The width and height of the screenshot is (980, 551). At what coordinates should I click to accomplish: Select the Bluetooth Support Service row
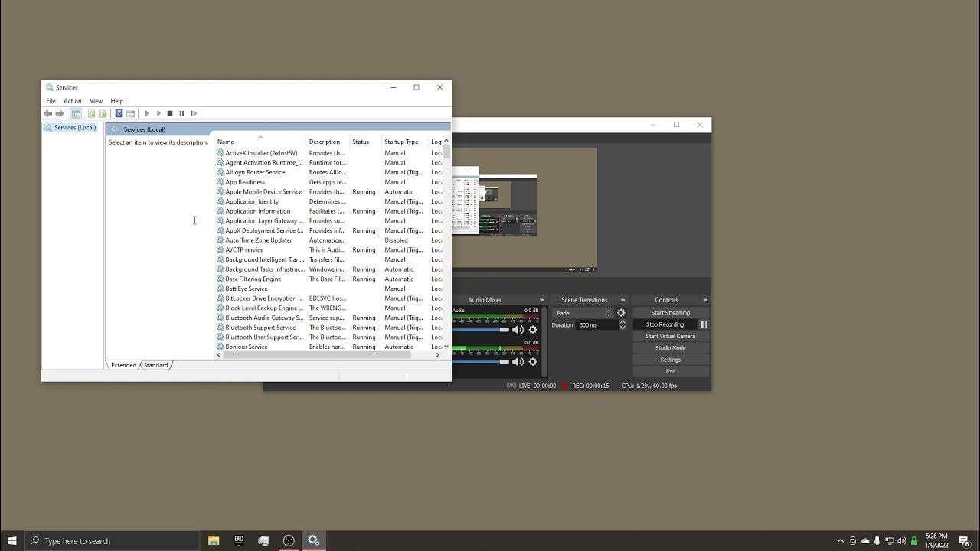[329, 328]
